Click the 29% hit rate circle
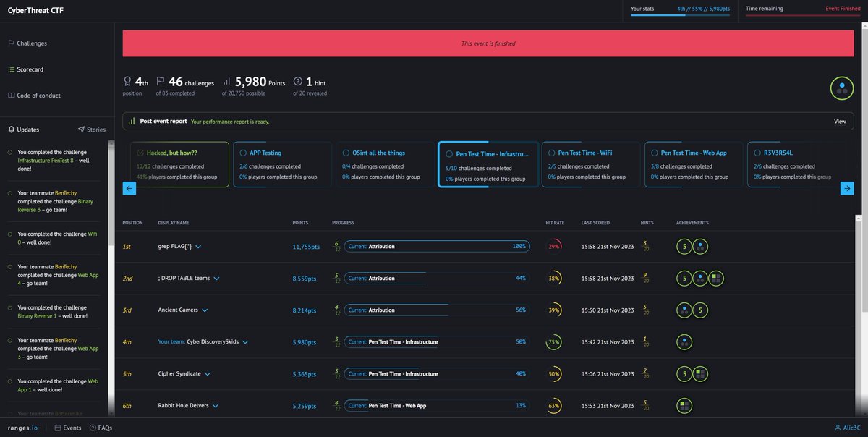868x437 pixels. click(554, 247)
